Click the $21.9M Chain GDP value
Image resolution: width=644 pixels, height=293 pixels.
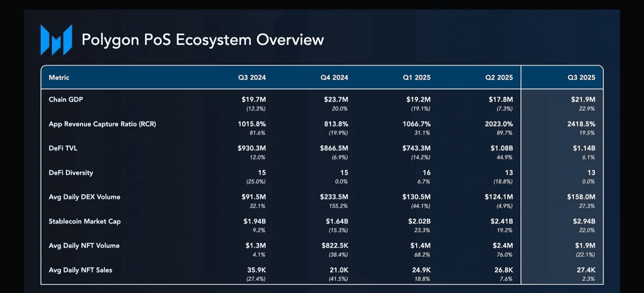(583, 100)
